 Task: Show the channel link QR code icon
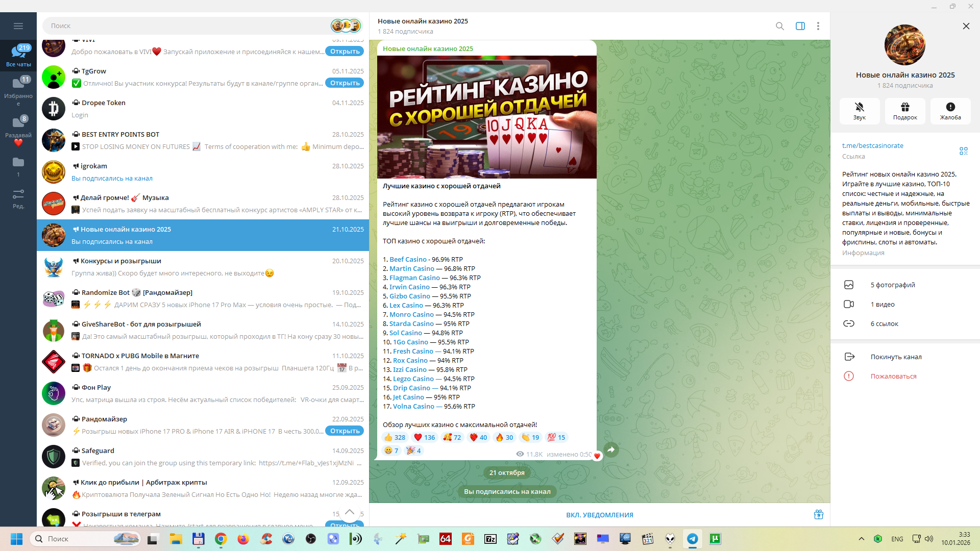point(963,151)
